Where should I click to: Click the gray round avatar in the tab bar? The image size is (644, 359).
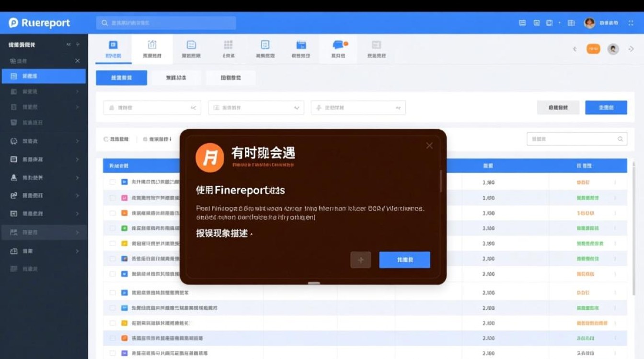coord(613,49)
